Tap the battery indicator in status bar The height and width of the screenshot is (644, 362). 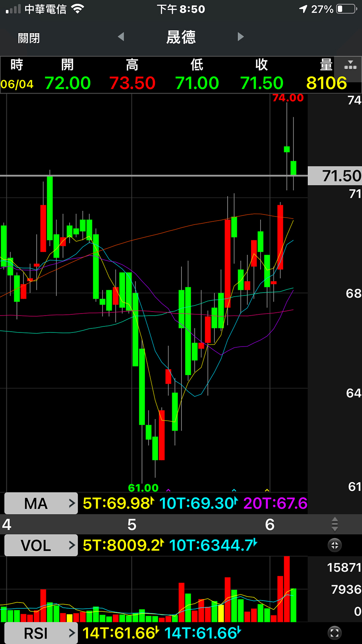(347, 9)
